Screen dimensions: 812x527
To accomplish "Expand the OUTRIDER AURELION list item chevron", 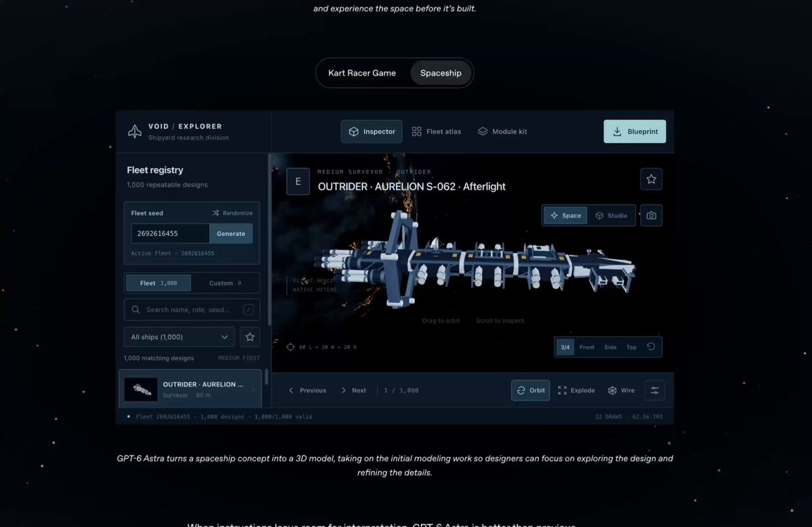I will (x=254, y=389).
